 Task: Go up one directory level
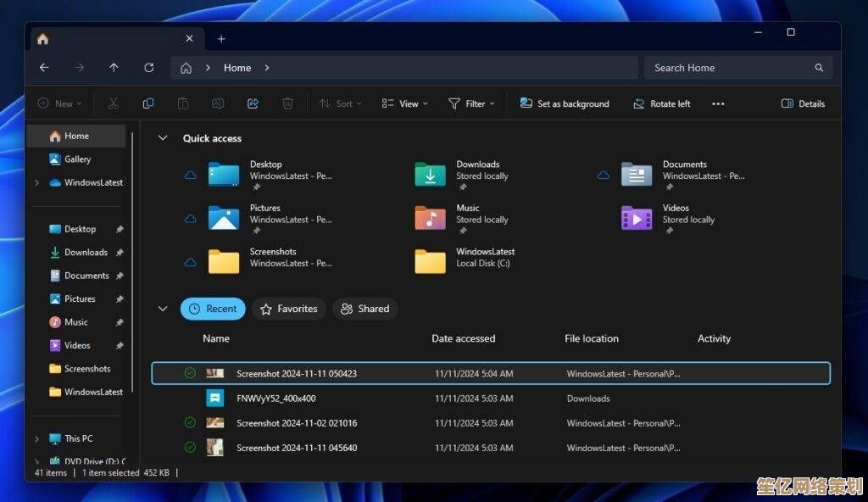[x=114, y=68]
